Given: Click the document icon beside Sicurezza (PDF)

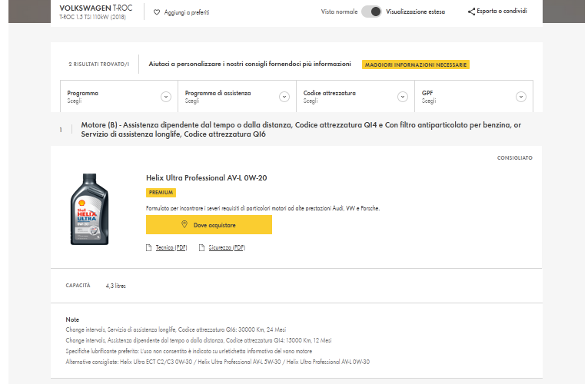Looking at the screenshot, I should [201, 247].
